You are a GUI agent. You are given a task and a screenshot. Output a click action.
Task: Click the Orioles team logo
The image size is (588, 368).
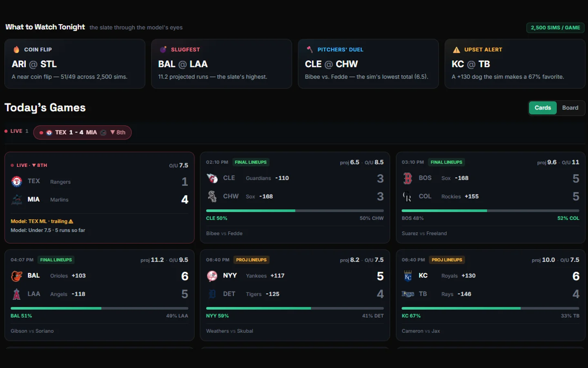(17, 276)
